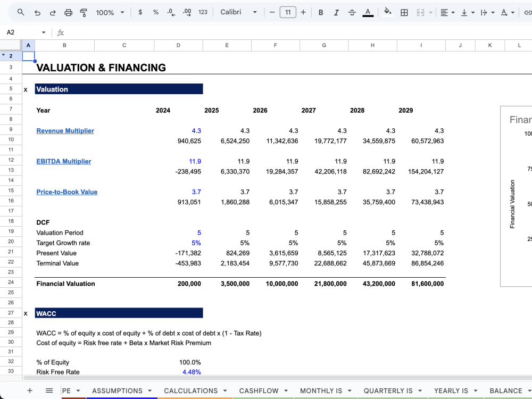Screen dimensions: 532x399
Task: Toggle bold formatting
Action: 321,13
